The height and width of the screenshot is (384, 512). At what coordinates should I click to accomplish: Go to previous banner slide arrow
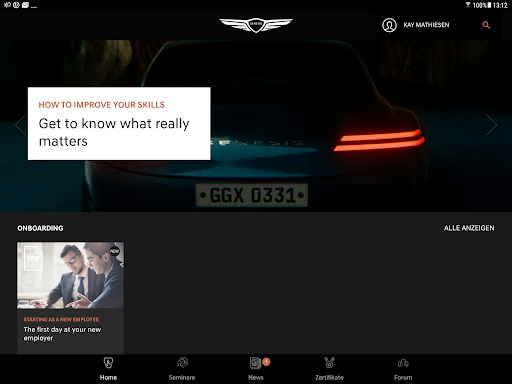click(20, 125)
